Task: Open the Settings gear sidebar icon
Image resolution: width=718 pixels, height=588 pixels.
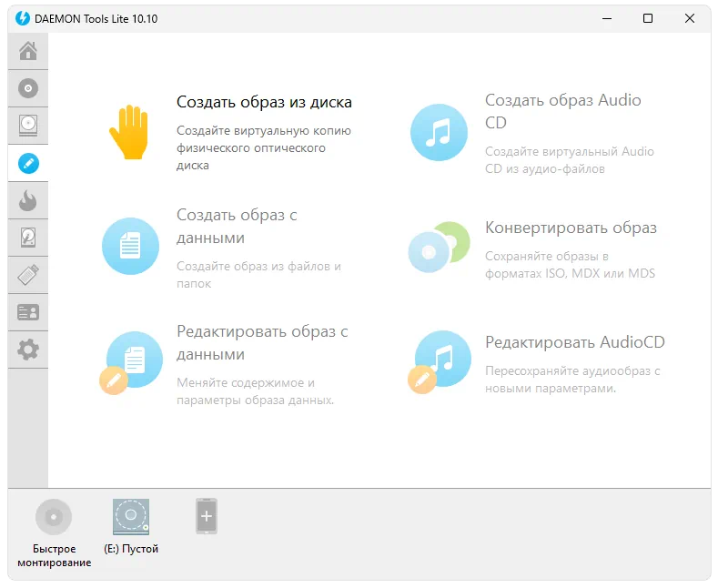Action: (28, 350)
